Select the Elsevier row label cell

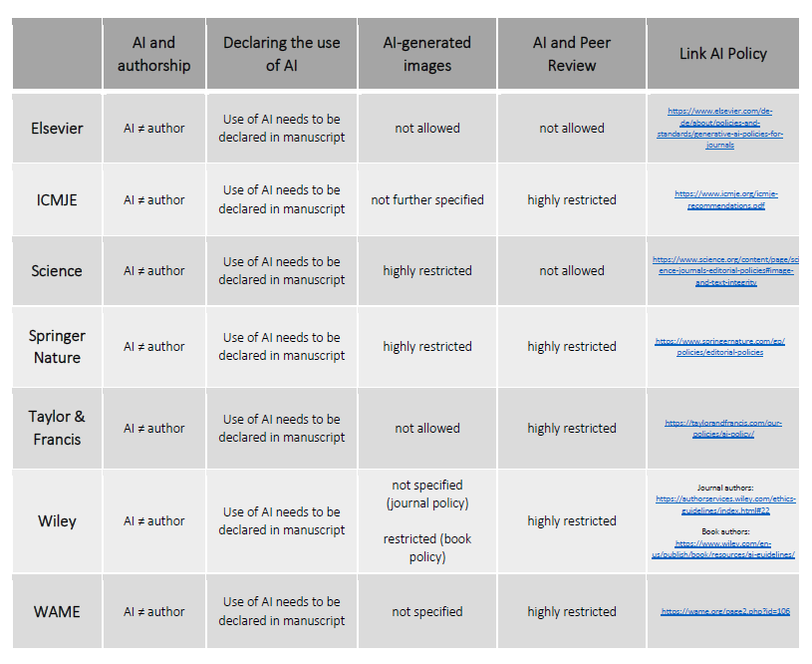click(57, 128)
